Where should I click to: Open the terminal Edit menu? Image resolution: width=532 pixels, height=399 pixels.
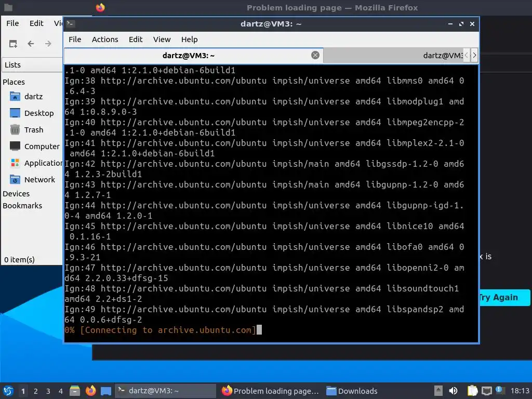coord(136,39)
